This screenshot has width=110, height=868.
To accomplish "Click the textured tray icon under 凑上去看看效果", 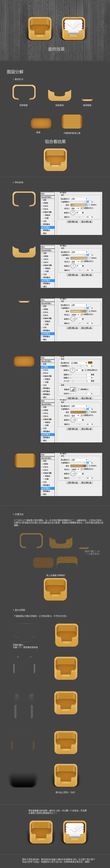I will 55,589.
